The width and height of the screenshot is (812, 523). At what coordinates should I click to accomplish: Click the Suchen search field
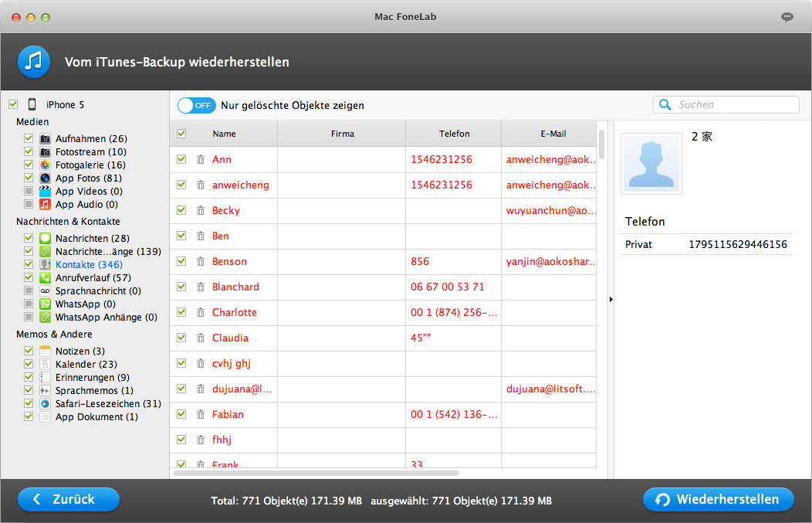(726, 104)
